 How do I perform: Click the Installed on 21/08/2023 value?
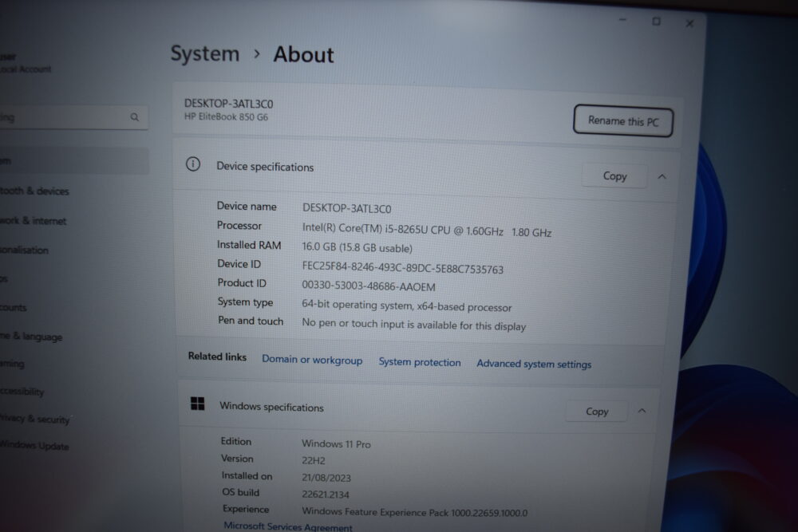click(x=326, y=478)
